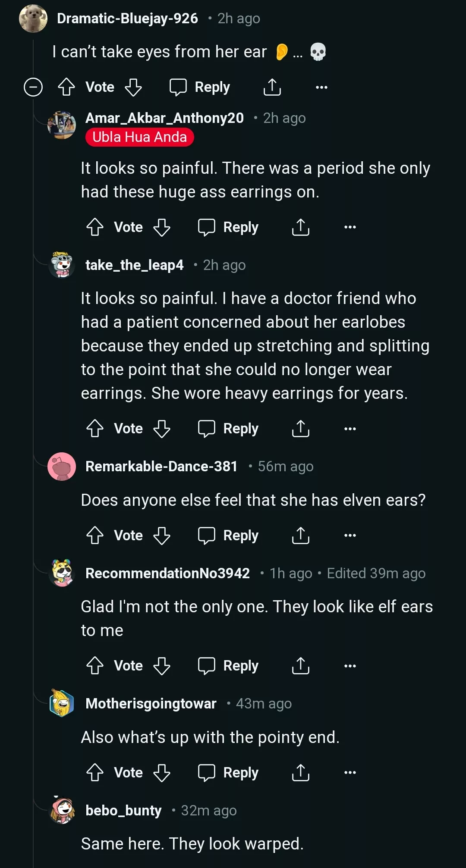466x868 pixels.
Task: Open more options on RecommendationNo3942's comment
Action: (x=350, y=666)
